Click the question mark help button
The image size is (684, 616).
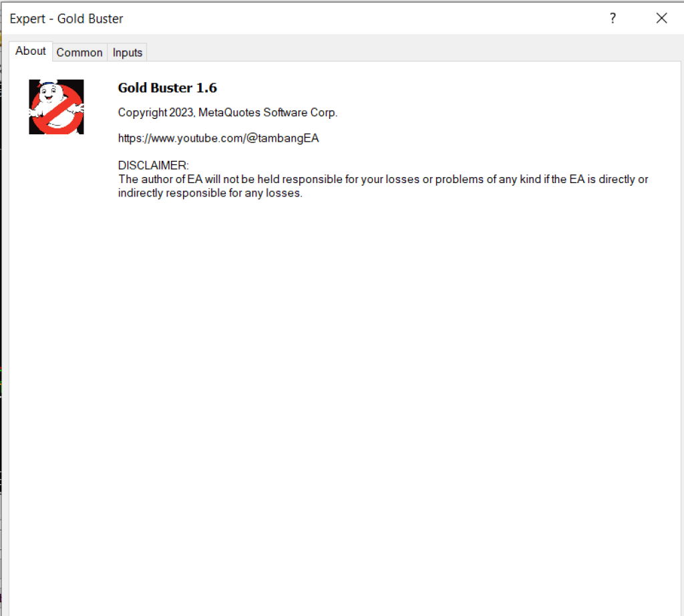613,19
